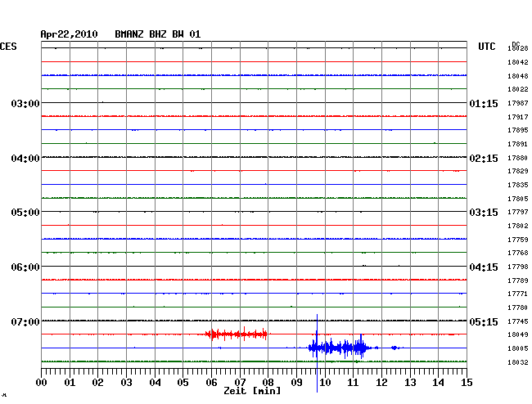
Task: Click the "05:15" UTC time label
Action: [x=484, y=321]
